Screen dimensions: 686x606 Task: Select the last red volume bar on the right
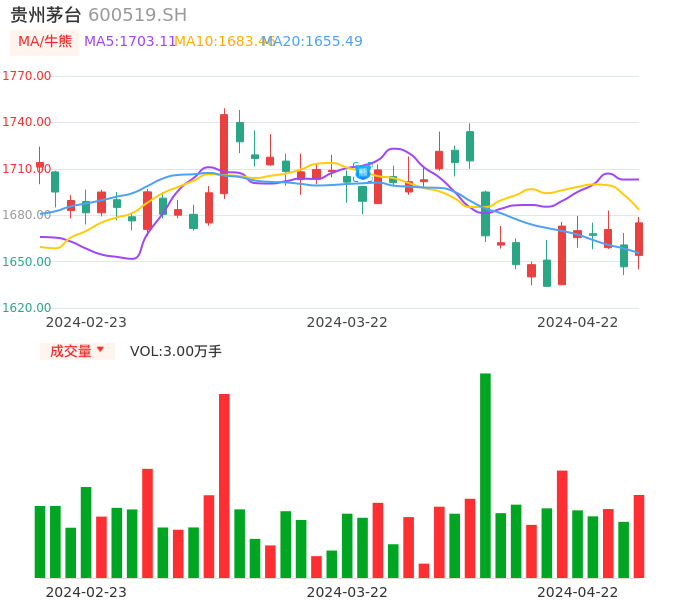tap(639, 536)
